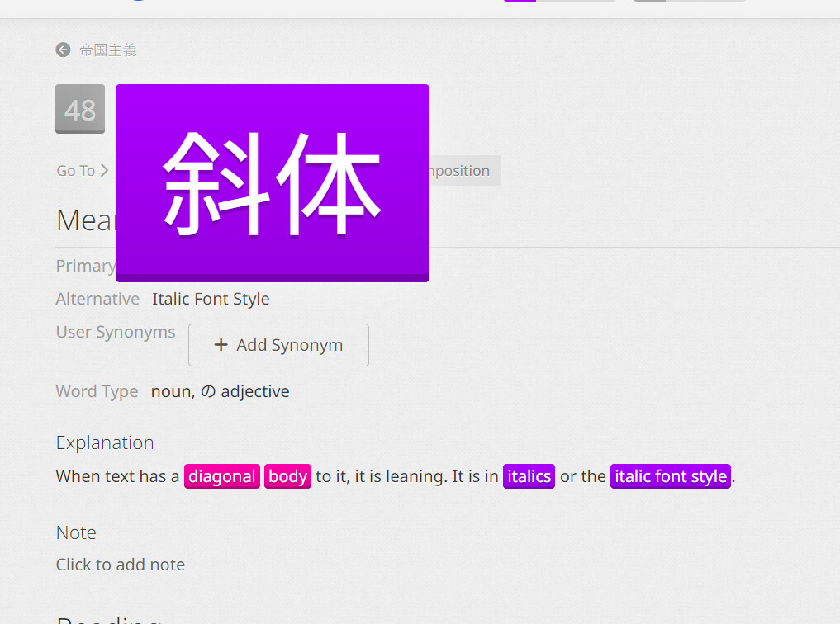The height and width of the screenshot is (624, 840).
Task: Click the Add Synonym button
Action: (x=278, y=345)
